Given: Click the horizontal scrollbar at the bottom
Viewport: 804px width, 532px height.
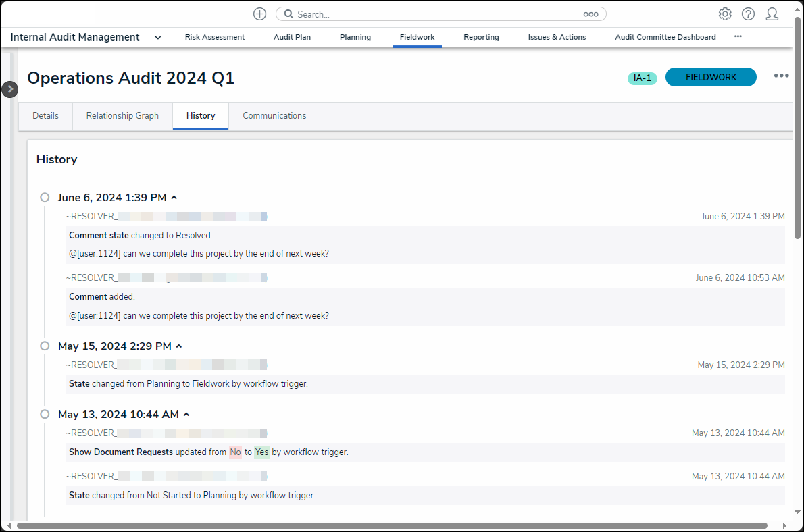Looking at the screenshot, I should point(392,525).
